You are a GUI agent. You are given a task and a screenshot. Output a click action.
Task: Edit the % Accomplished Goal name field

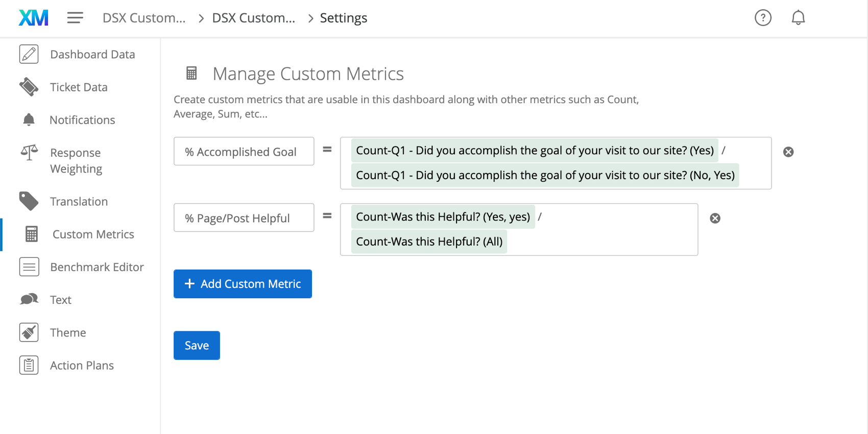coord(244,151)
